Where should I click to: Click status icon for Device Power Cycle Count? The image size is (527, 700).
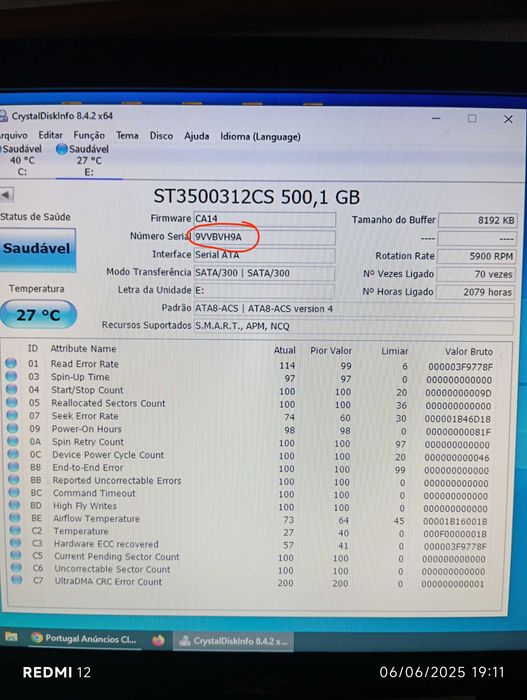[13, 454]
